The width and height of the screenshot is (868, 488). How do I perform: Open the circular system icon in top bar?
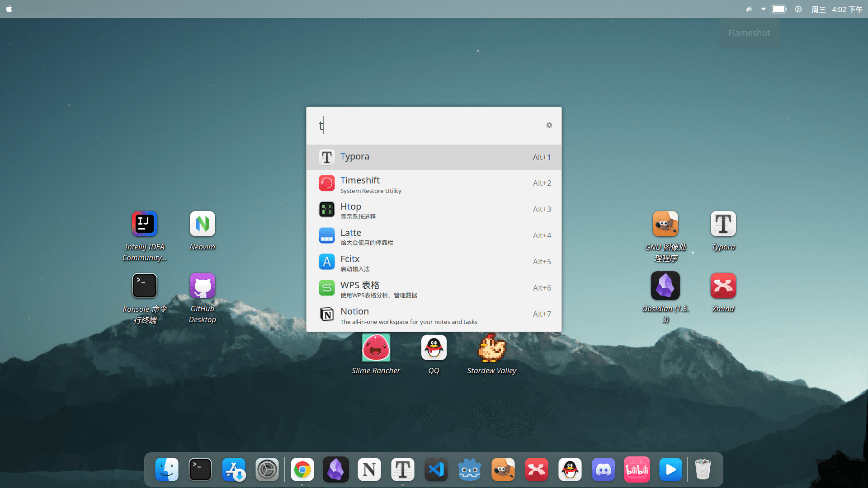coord(798,9)
